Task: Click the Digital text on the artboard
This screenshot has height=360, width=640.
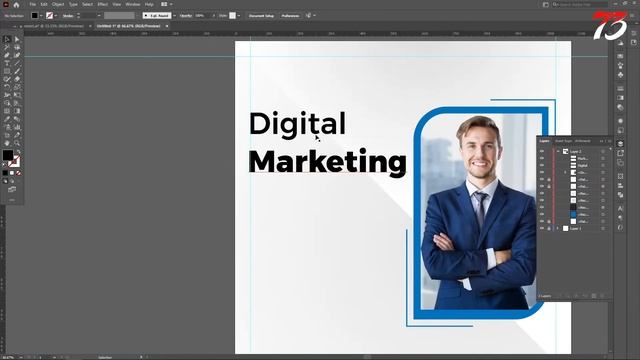Action: pyautogui.click(x=297, y=124)
